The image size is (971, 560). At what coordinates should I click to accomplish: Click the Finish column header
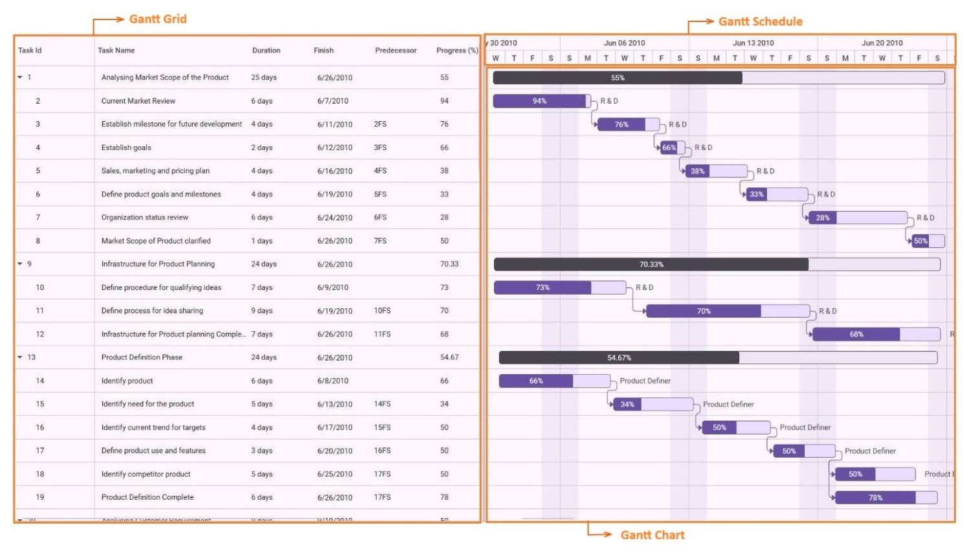[324, 50]
